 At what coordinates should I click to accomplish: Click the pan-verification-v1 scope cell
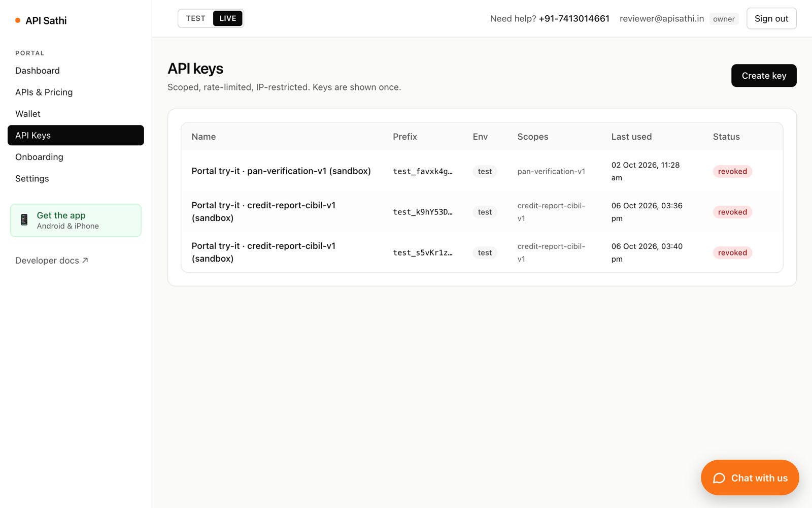coord(551,171)
